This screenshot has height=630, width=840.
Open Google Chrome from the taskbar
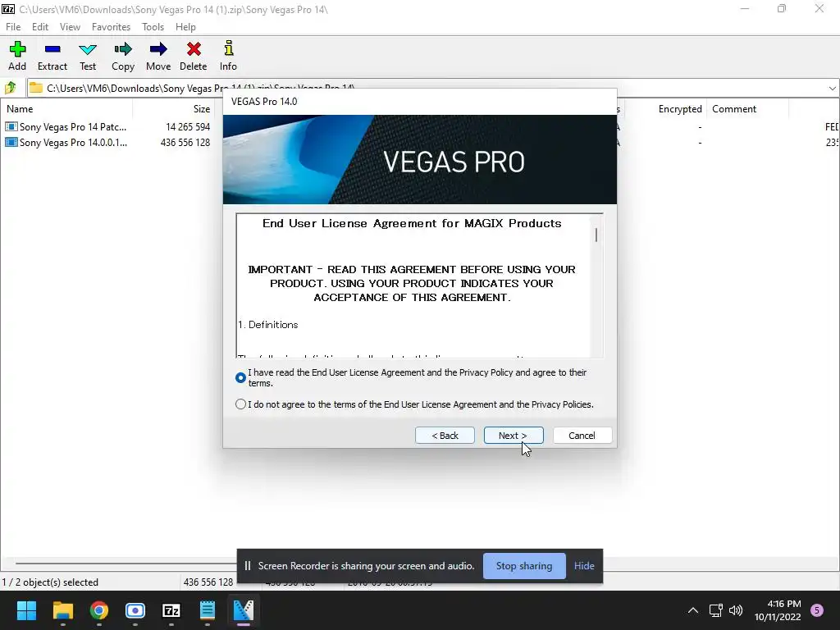(99, 610)
